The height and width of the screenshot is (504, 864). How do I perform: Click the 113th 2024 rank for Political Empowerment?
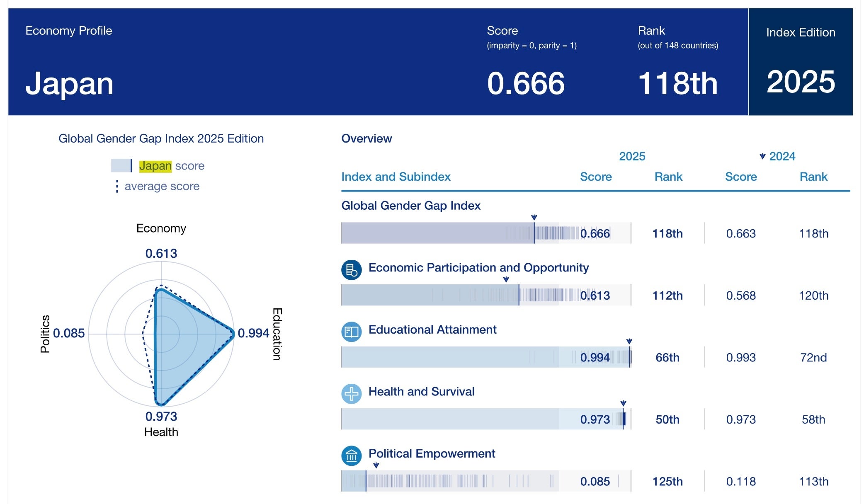pos(813,481)
